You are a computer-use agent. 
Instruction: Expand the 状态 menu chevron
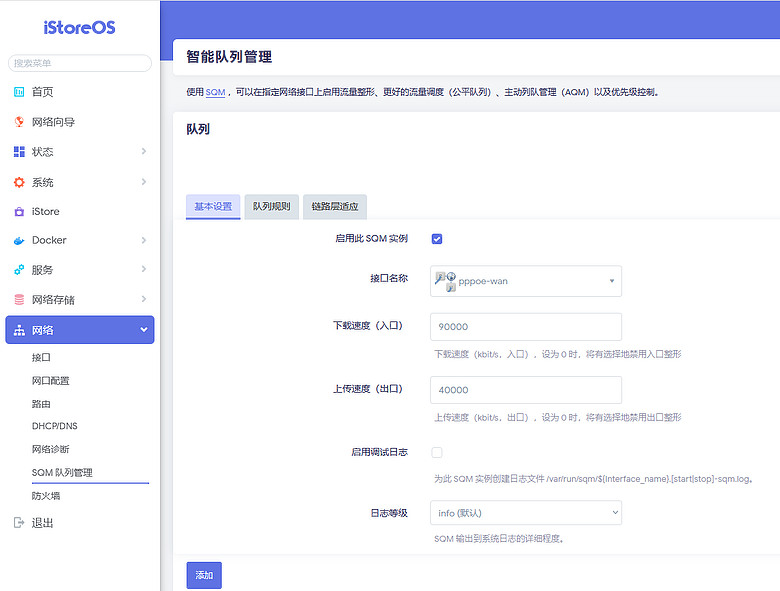click(144, 151)
